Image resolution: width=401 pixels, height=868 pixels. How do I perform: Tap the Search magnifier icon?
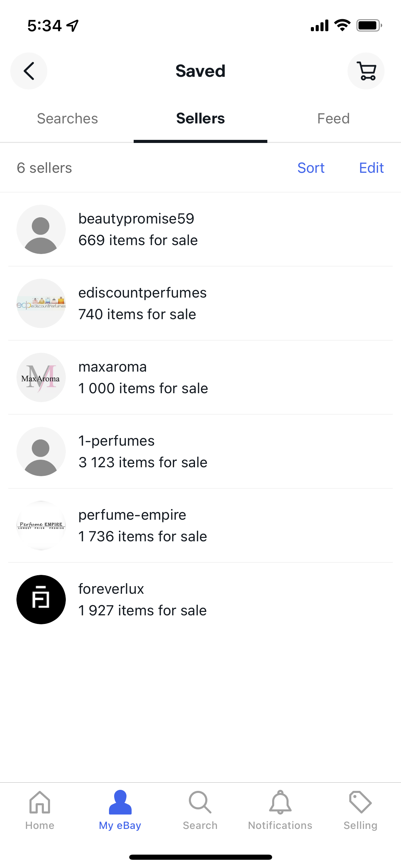[200, 802]
